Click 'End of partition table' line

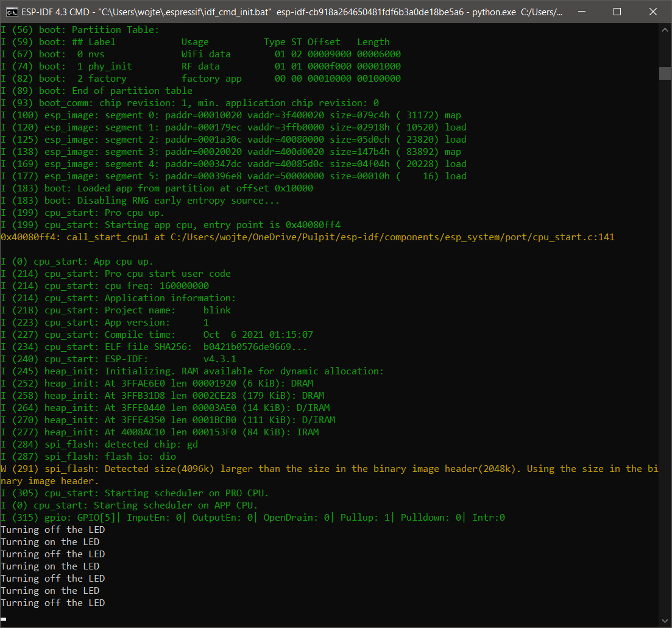pos(96,91)
